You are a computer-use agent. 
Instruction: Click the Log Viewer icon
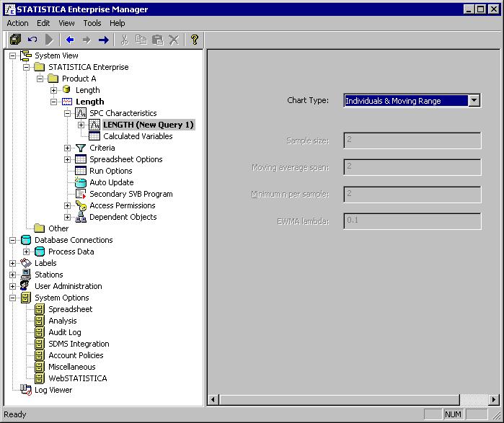click(x=26, y=390)
